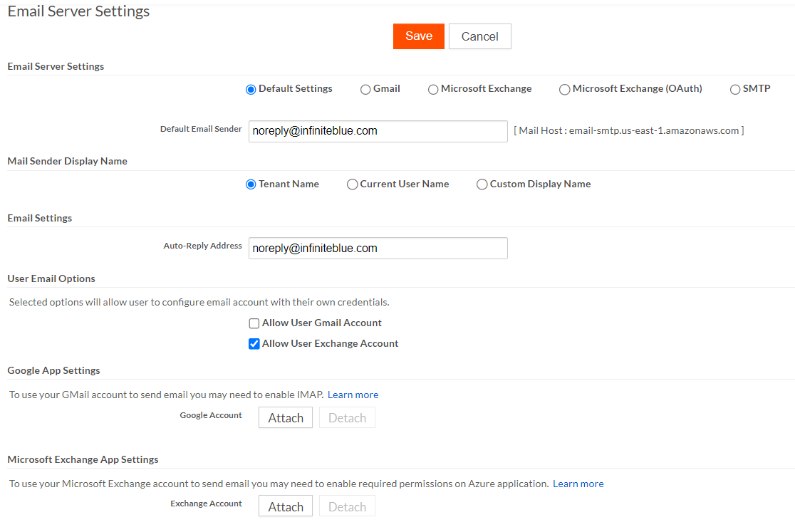Choose Microsoft Exchange radio option

[x=433, y=90]
